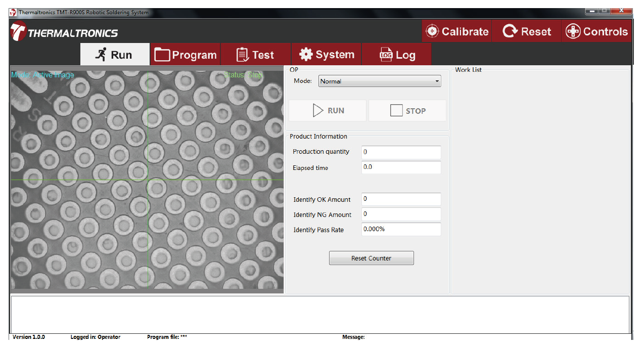The height and width of the screenshot is (348, 644).
Task: Click the running man Run icon
Action: tap(102, 55)
